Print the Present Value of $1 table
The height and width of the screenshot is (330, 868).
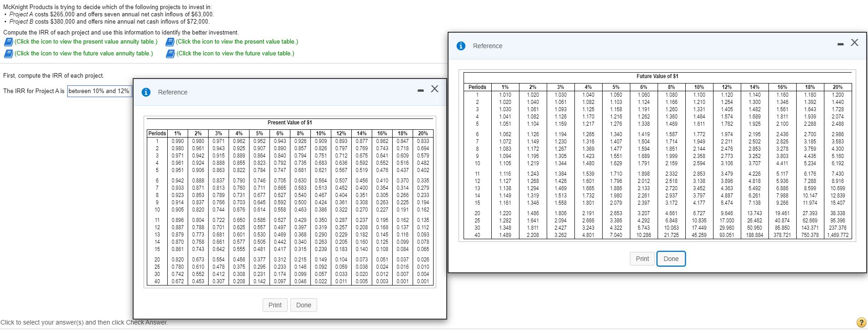tap(275, 305)
